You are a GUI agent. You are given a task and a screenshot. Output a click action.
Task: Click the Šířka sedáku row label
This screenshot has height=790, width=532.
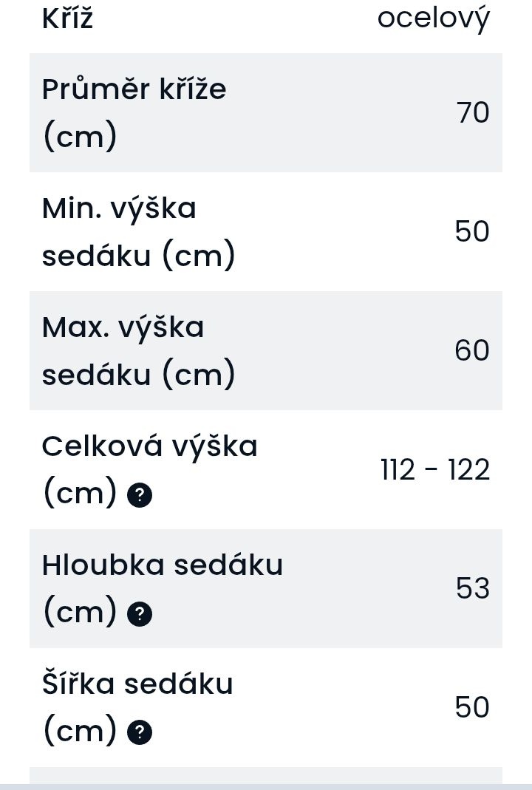[136, 684]
